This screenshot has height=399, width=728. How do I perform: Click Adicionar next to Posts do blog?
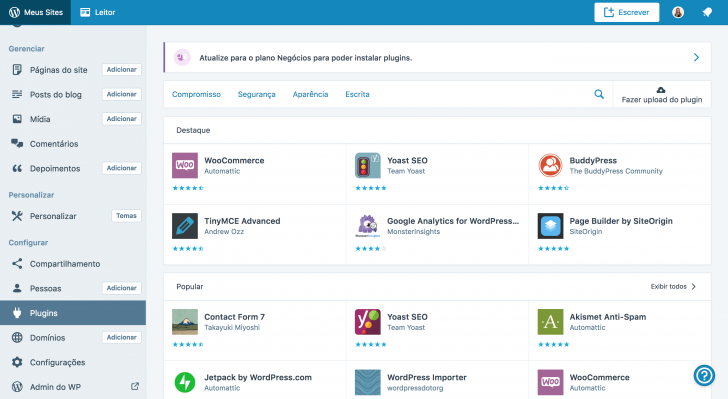(122, 94)
